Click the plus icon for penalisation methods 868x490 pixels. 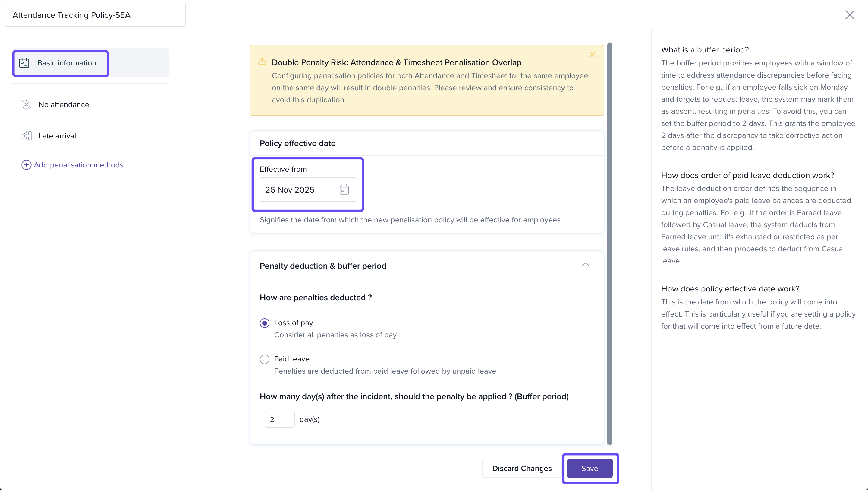click(x=26, y=165)
